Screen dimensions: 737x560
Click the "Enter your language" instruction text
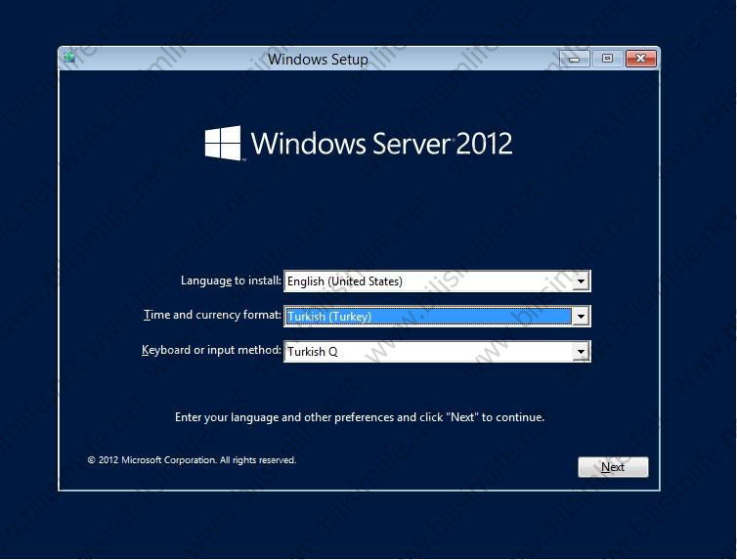pos(359,417)
